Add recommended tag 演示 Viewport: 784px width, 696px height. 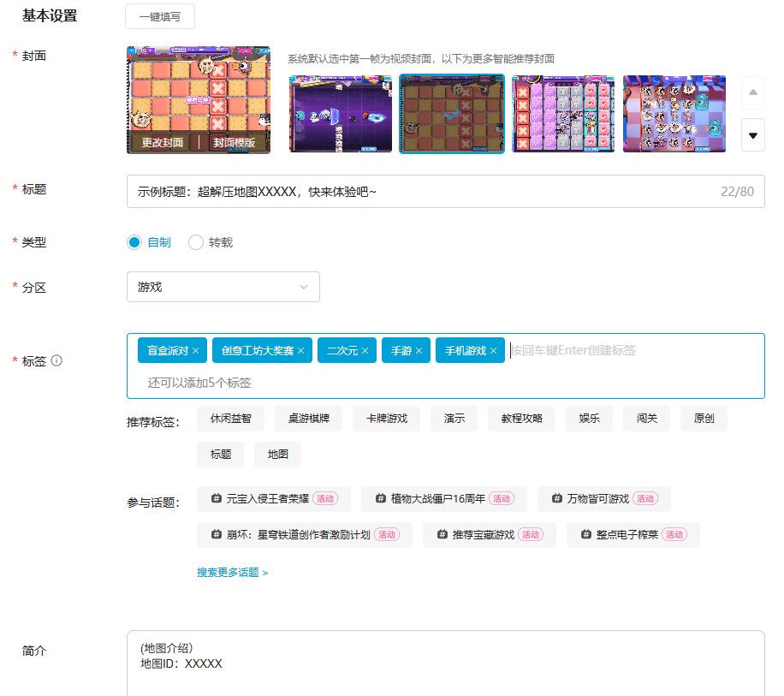(x=454, y=419)
